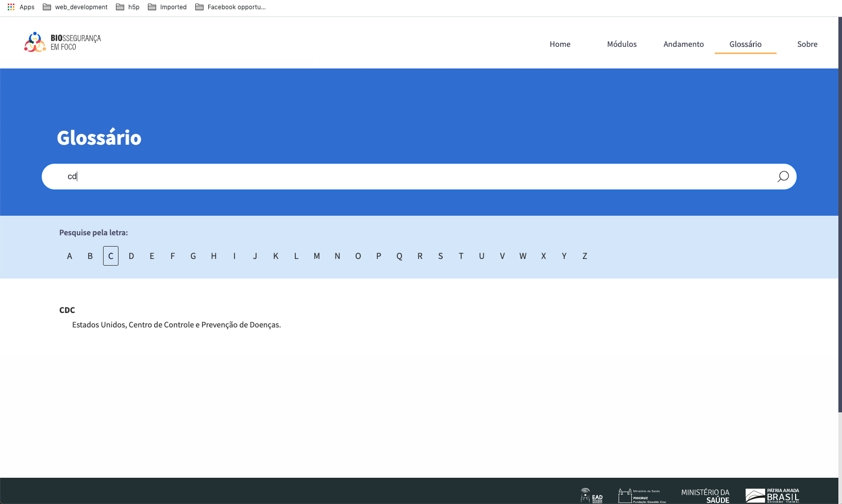842x504 pixels.
Task: Open the Módulos navigation item
Action: (621, 44)
